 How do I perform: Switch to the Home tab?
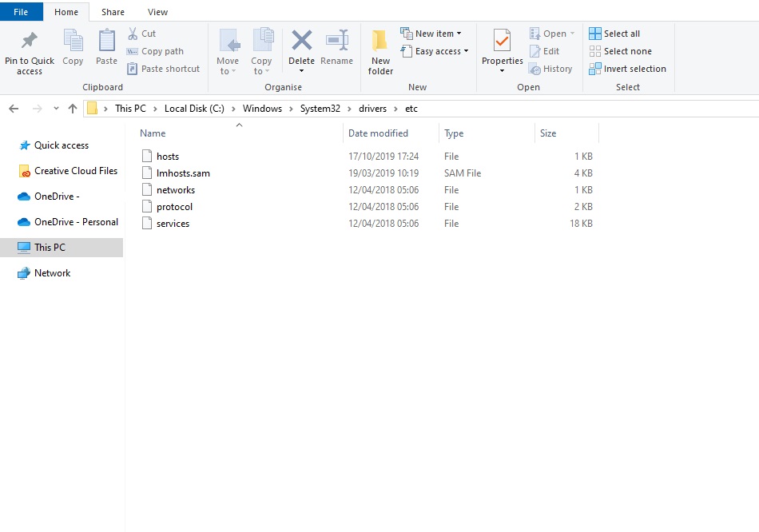(66, 12)
